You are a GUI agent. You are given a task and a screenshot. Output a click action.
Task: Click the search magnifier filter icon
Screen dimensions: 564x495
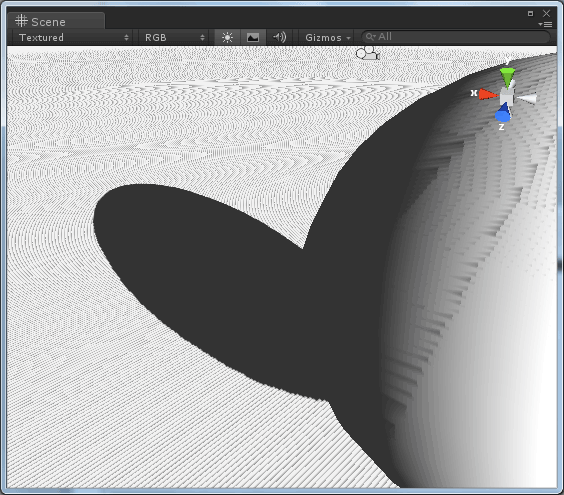click(370, 37)
